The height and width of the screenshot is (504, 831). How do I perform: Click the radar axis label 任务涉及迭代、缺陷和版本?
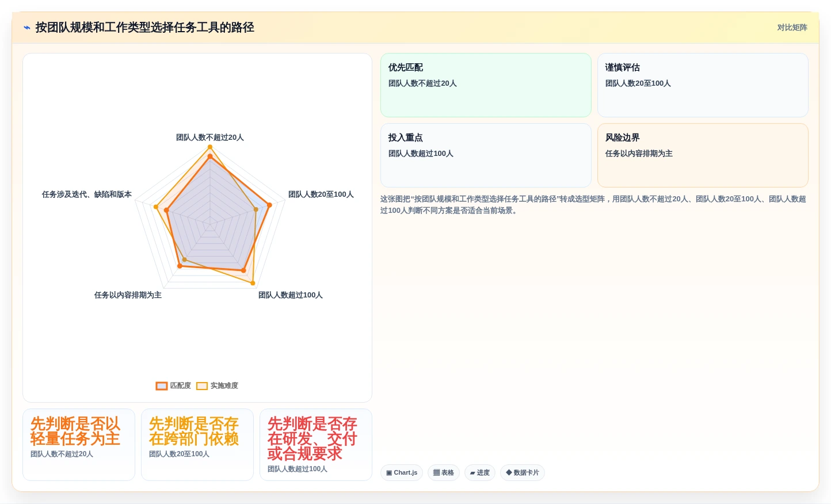(87, 194)
